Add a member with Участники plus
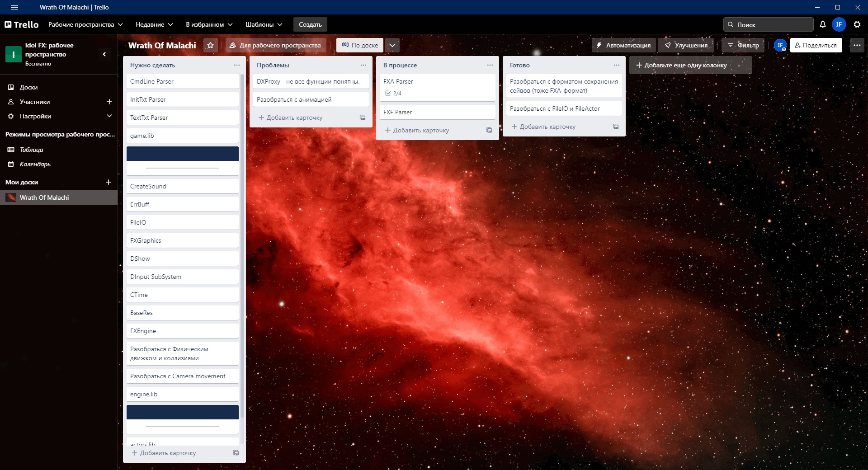868x470 pixels. [109, 102]
